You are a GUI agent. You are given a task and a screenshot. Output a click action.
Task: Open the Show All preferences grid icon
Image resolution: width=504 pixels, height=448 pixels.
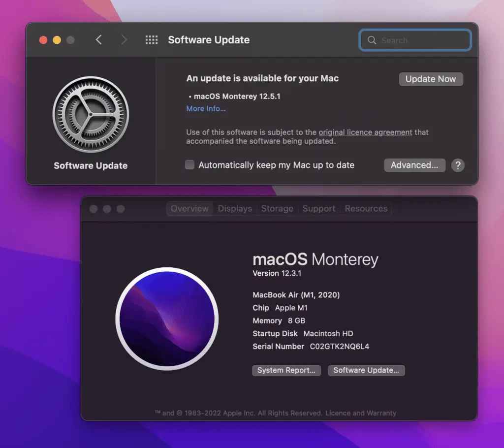151,40
